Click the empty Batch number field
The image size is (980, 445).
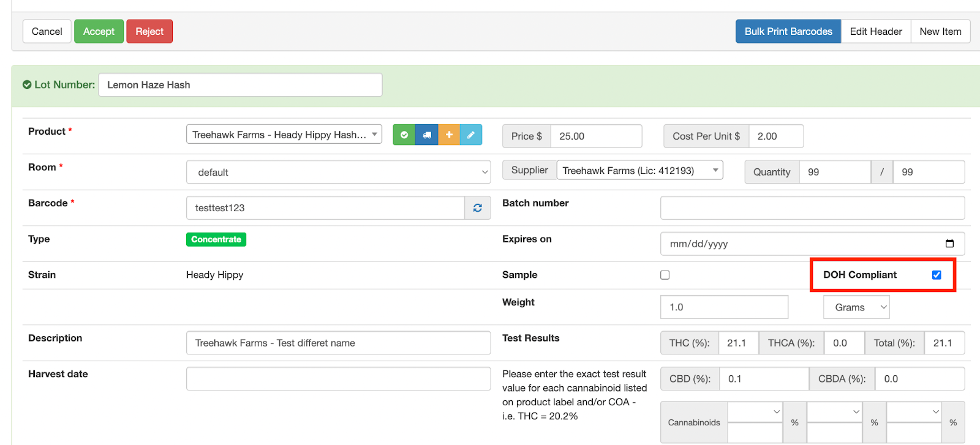[812, 208]
